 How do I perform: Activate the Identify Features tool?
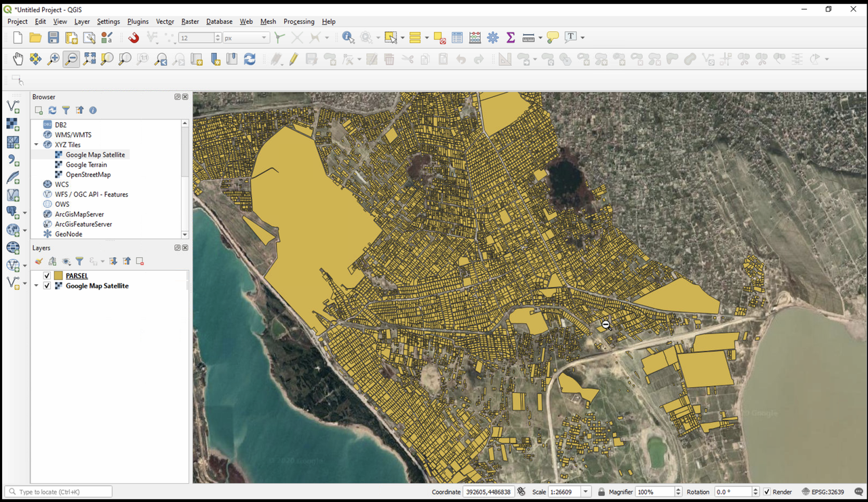(348, 38)
